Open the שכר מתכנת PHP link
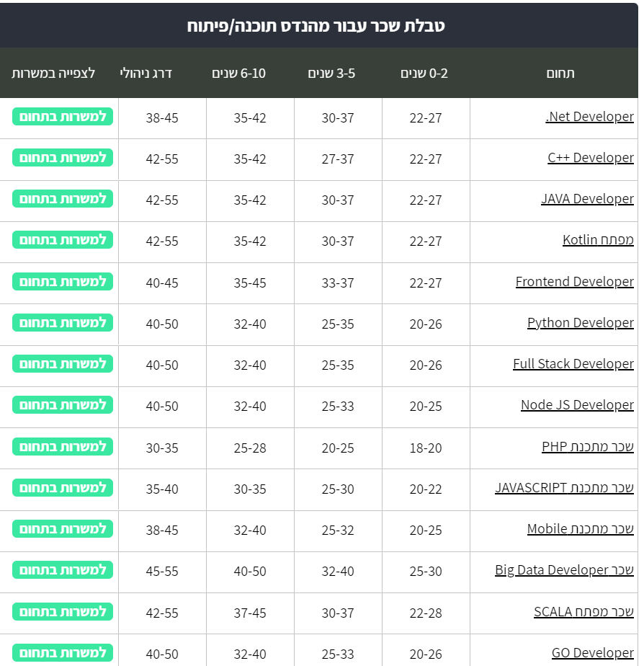This screenshot has height=666, width=644. click(x=587, y=447)
